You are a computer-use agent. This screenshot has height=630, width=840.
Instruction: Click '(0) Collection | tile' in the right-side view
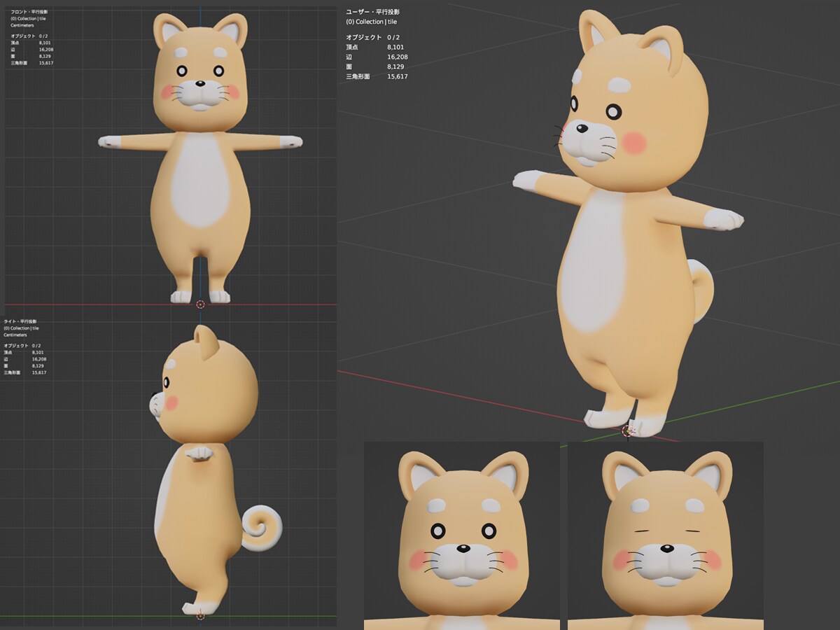(x=21, y=328)
